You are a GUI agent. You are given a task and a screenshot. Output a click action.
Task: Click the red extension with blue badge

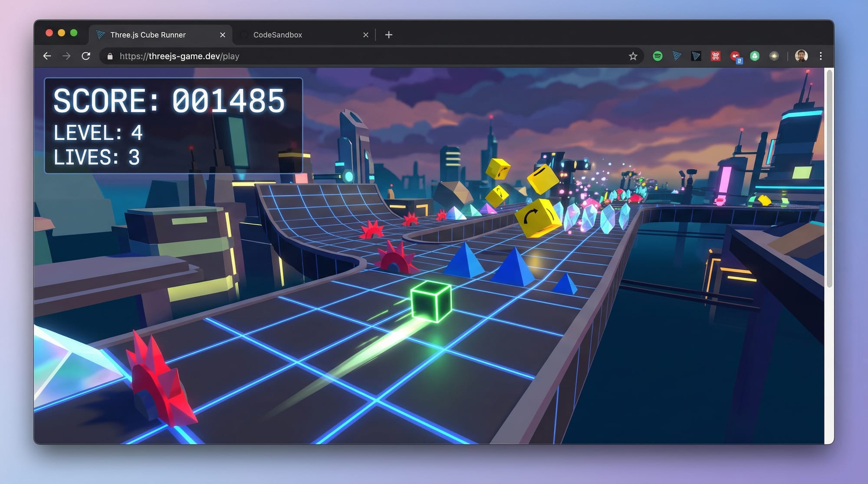735,56
